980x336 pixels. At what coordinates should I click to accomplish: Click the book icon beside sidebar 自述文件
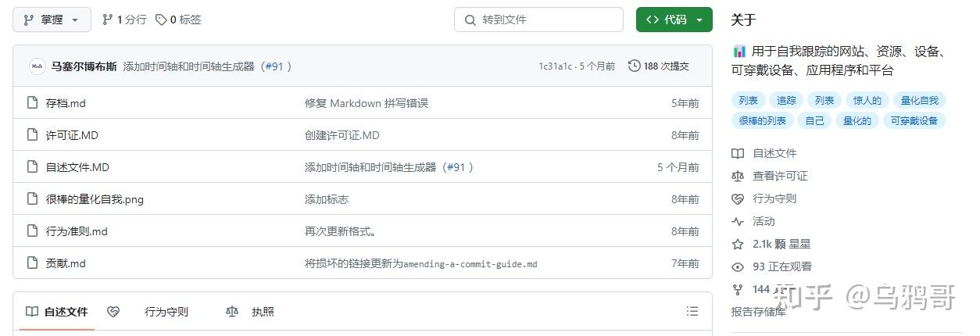coord(738,153)
